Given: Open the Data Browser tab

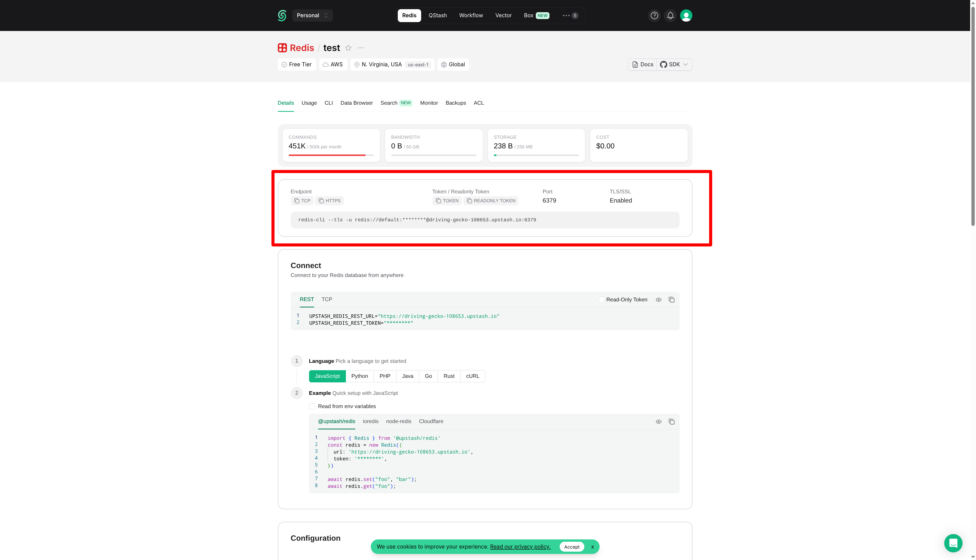Looking at the screenshot, I should click(x=356, y=103).
